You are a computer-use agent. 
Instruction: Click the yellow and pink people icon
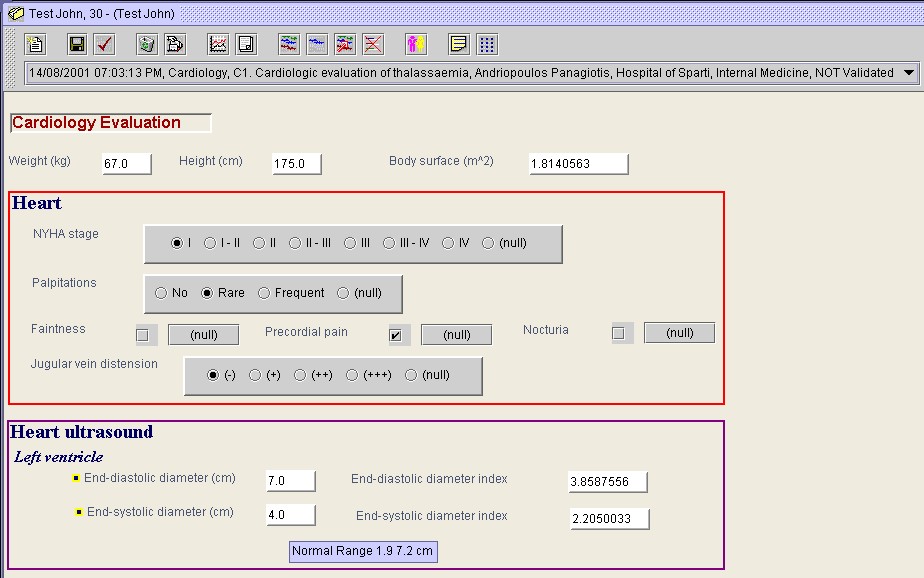tap(416, 44)
